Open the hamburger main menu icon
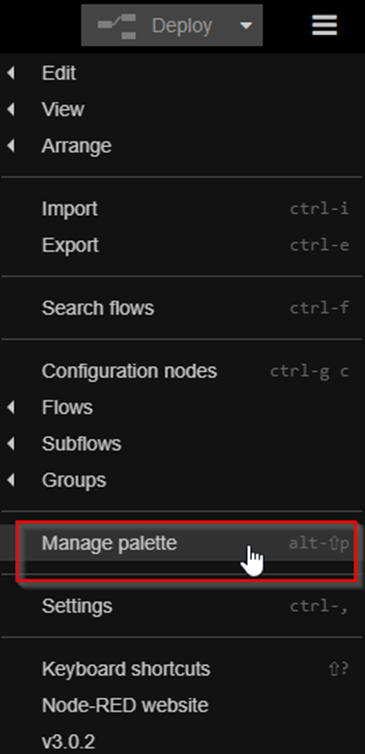The width and height of the screenshot is (365, 754). coord(324,25)
